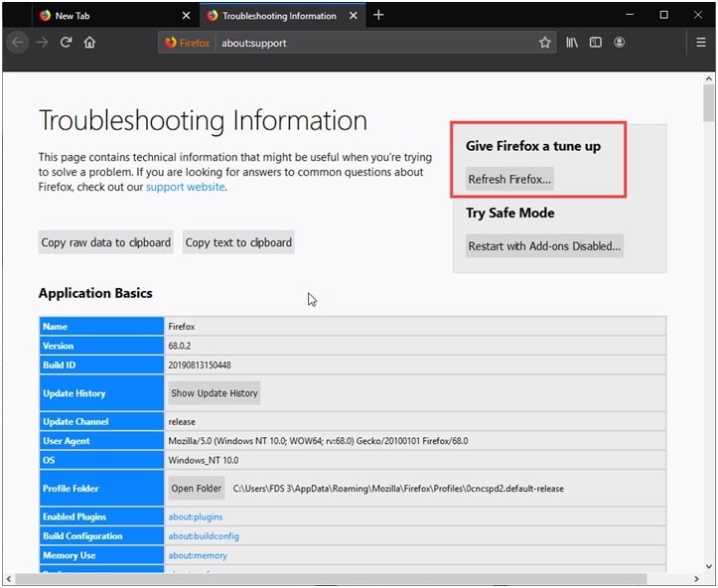Image resolution: width=718 pixels, height=588 pixels.
Task: Click the Firefox identity icon in address bar
Action: click(x=187, y=43)
